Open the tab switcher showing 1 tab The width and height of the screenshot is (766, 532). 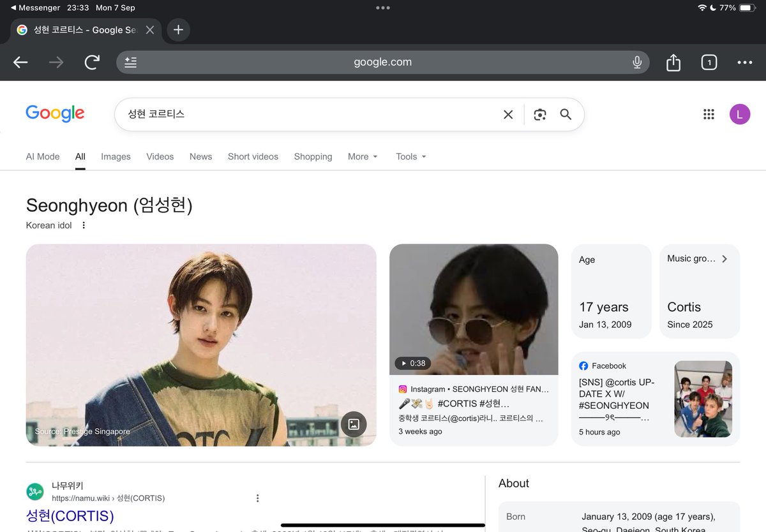coord(709,62)
